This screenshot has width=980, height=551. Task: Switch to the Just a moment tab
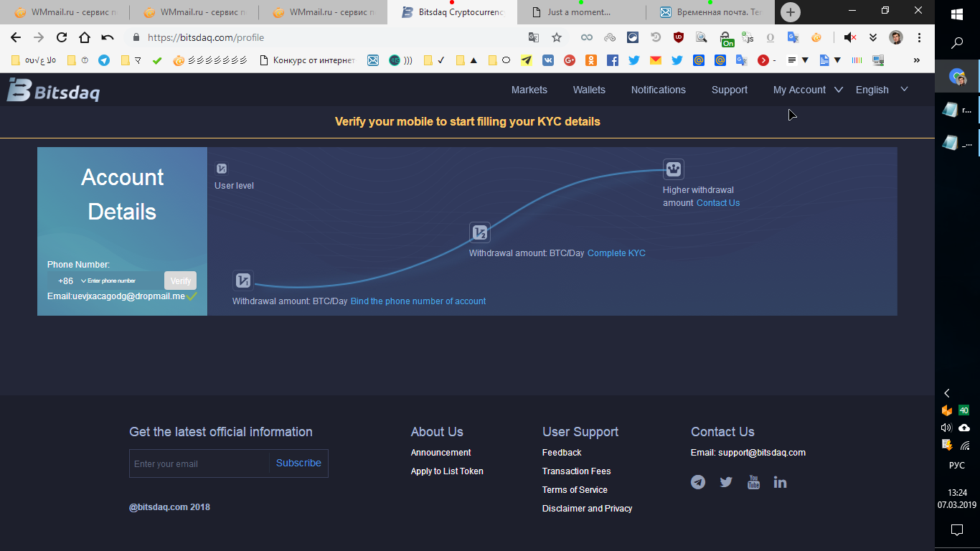(581, 12)
